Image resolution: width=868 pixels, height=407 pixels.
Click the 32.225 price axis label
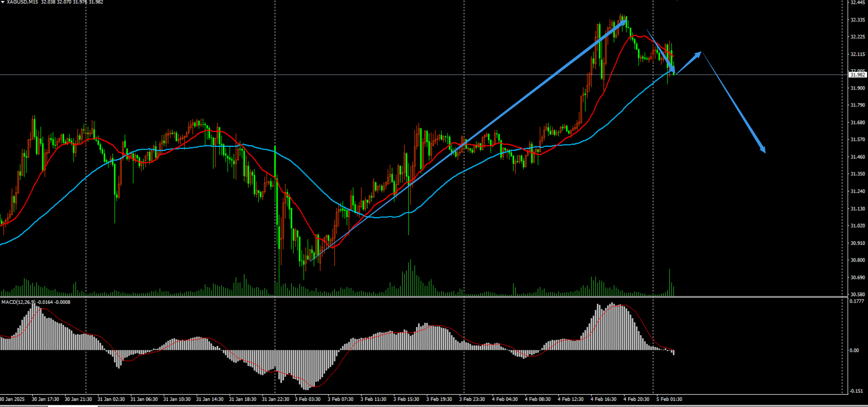[x=858, y=37]
